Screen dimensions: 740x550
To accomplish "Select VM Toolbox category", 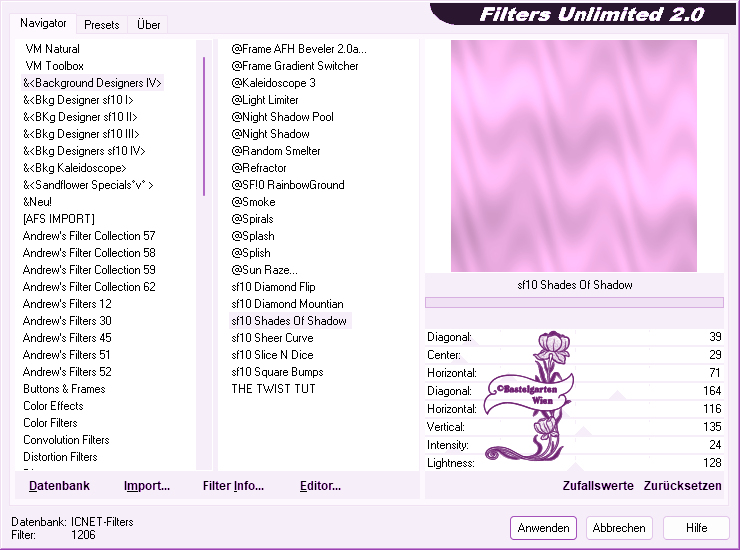I will click(x=54, y=66).
